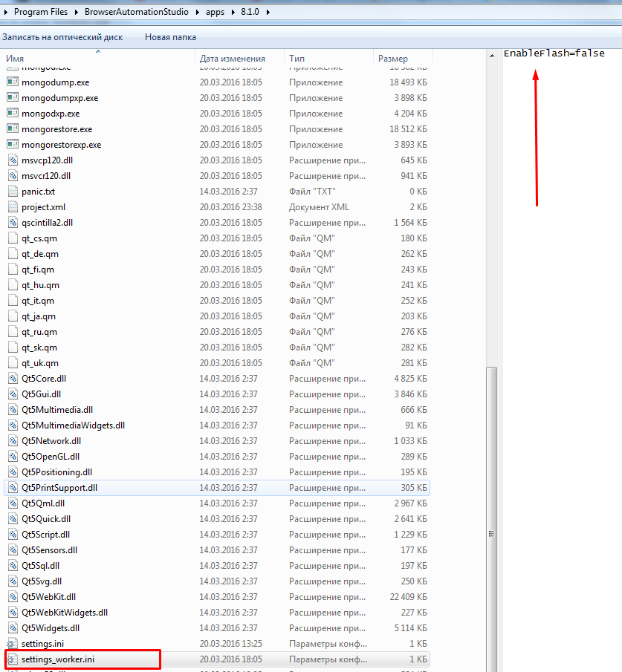Click the settings.ini config file icon

(13, 644)
